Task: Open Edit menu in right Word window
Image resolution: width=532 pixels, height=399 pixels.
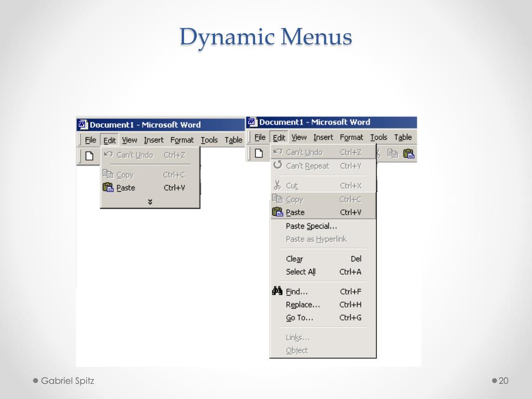Action: [x=279, y=137]
